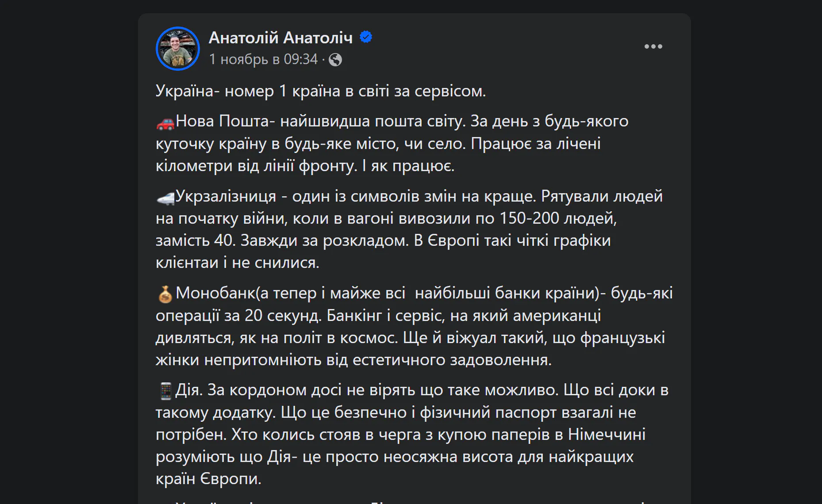
Task: Click the closing line країн Європи
Action: coord(208,479)
